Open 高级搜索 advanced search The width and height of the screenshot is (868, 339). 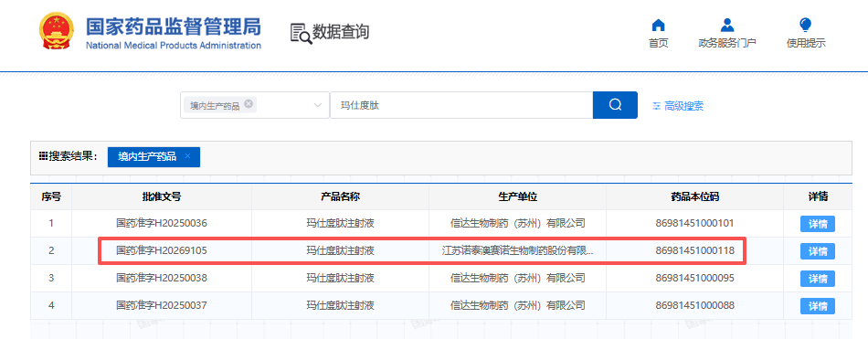pos(678,106)
